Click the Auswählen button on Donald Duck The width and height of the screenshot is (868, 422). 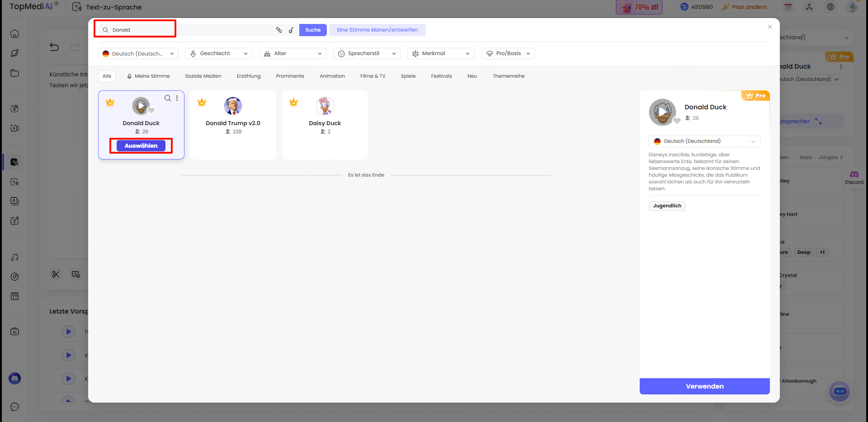141,145
